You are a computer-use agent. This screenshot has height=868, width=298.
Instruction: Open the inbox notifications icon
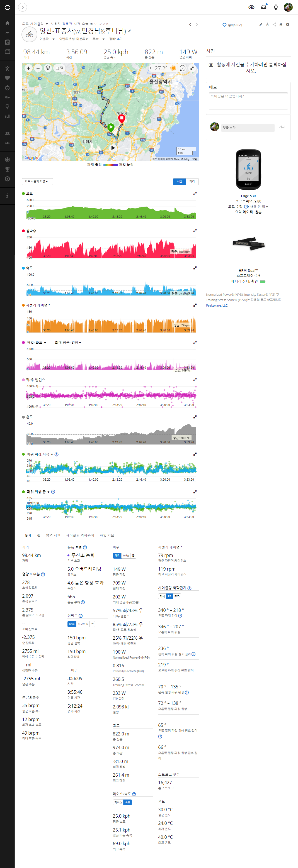click(264, 7)
